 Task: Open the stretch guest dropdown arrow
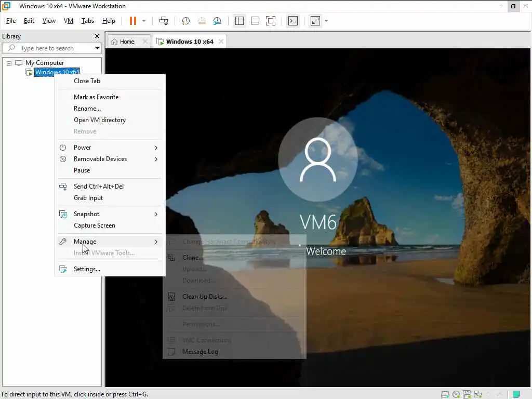coord(326,21)
